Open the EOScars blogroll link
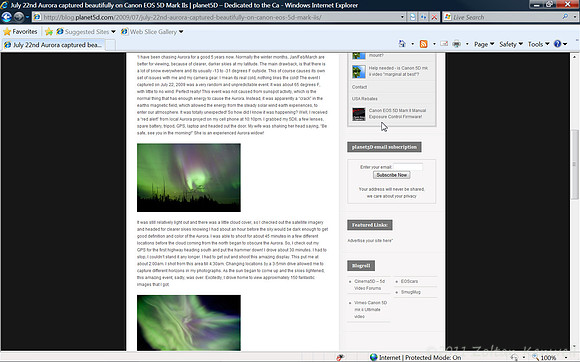 [x=409, y=281]
